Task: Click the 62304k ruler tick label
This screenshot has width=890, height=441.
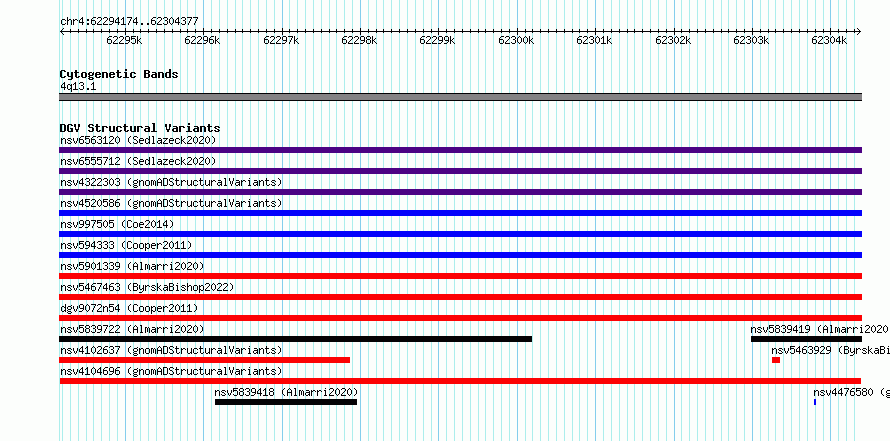Action: tap(829, 40)
